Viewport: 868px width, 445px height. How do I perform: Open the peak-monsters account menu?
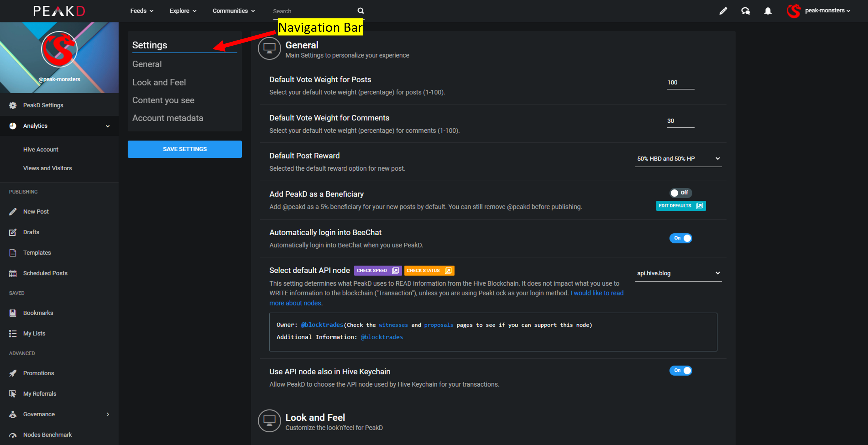(x=827, y=10)
